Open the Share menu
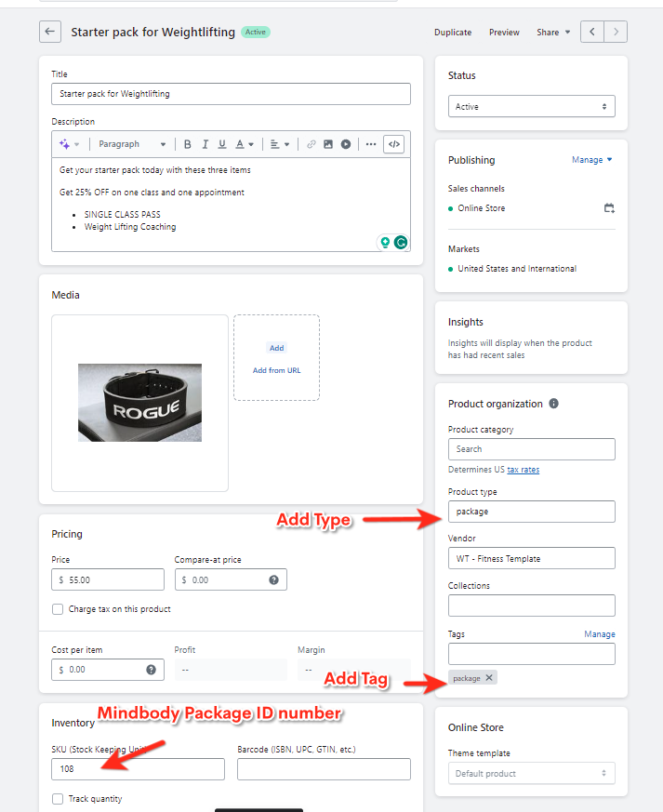Viewport: 663px width, 812px height. [553, 33]
